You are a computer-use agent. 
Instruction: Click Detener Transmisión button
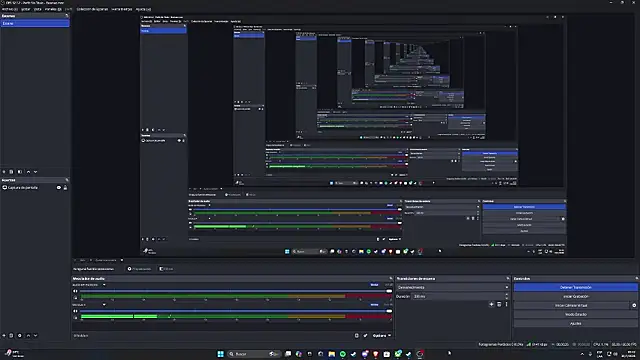click(576, 287)
